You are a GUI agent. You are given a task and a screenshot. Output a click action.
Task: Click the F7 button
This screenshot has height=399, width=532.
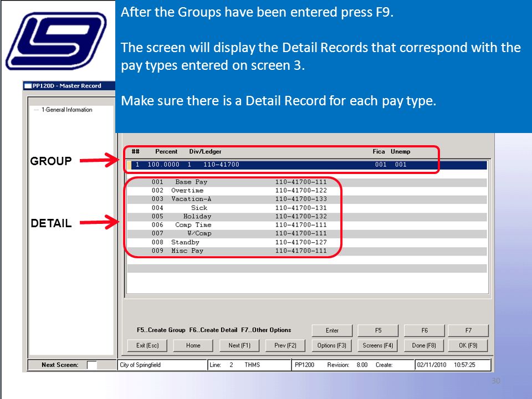[x=468, y=330]
